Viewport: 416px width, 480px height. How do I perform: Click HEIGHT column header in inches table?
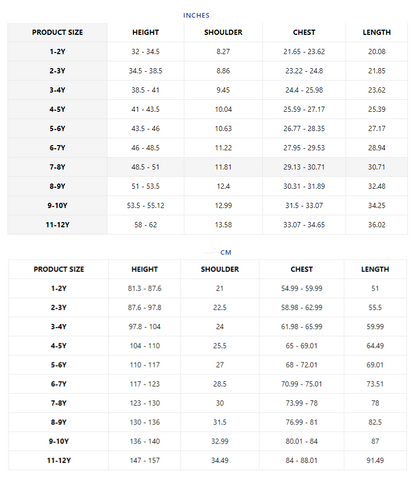[x=145, y=32]
